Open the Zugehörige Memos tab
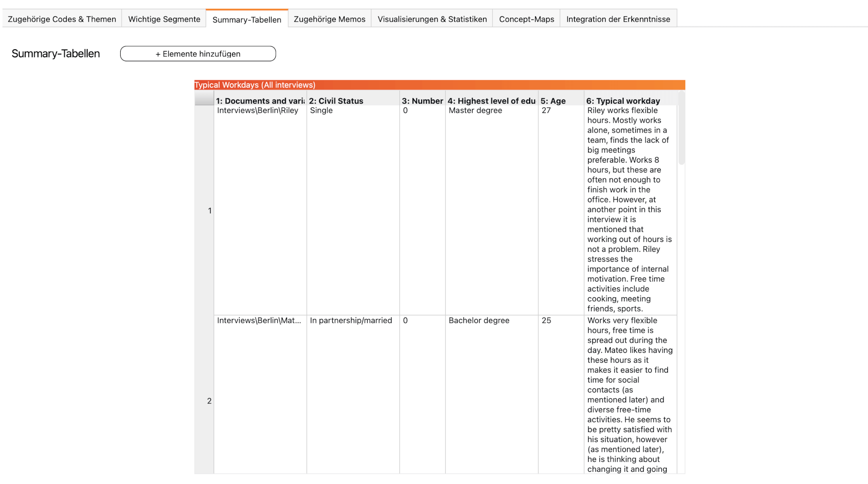The height and width of the screenshot is (484, 868). pyautogui.click(x=329, y=19)
